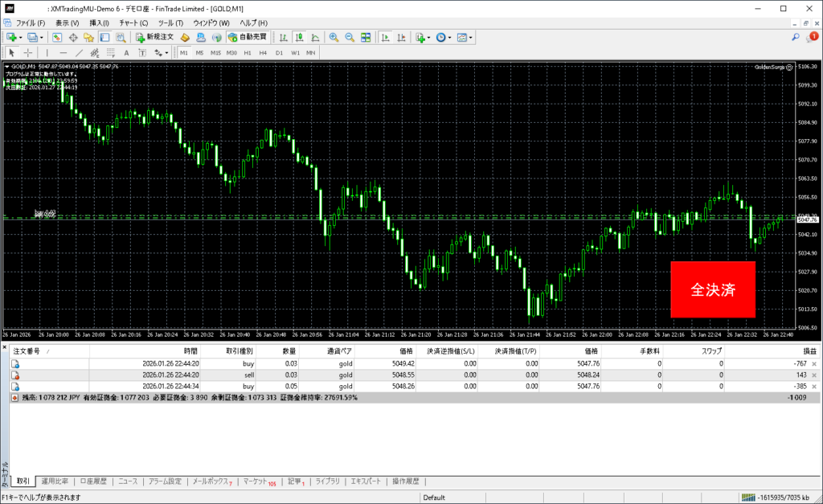Open the tile windows layout icon
Viewport: 823px width, 504px height.
click(366, 37)
